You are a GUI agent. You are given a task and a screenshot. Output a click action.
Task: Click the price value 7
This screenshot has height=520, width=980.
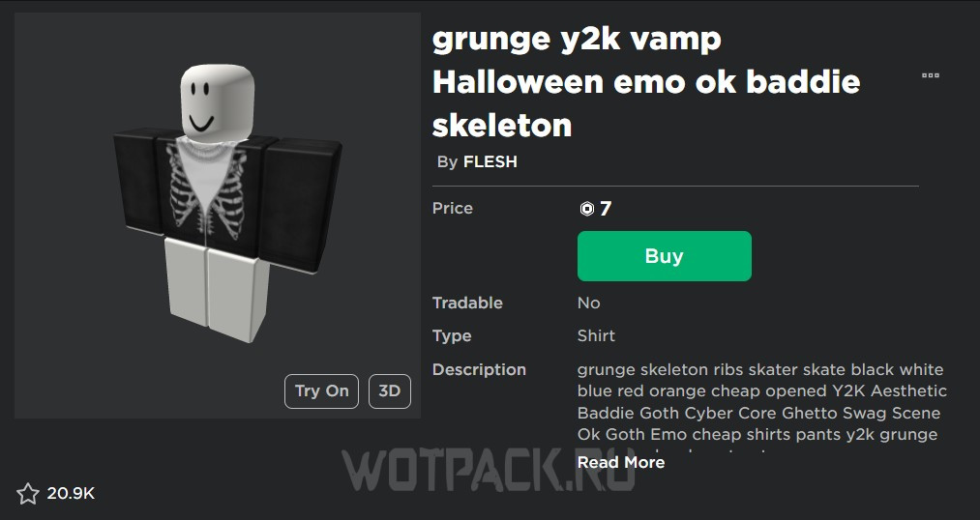[605, 209]
